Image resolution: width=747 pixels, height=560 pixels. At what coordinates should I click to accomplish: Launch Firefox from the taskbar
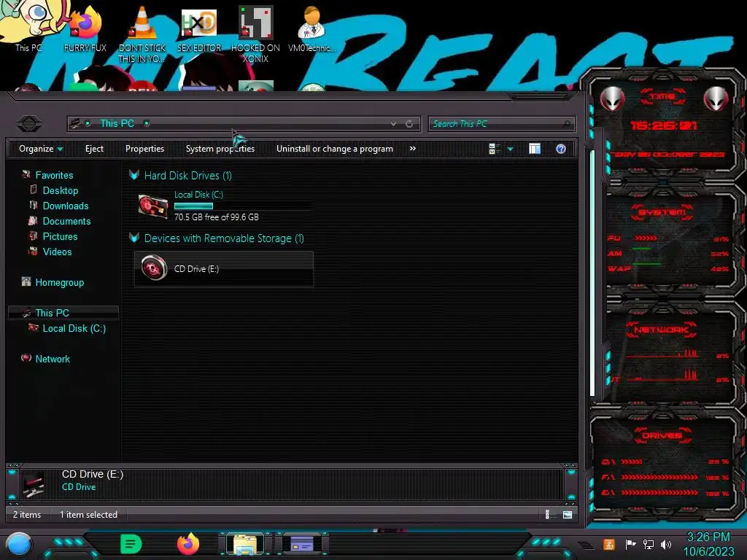[x=188, y=544]
